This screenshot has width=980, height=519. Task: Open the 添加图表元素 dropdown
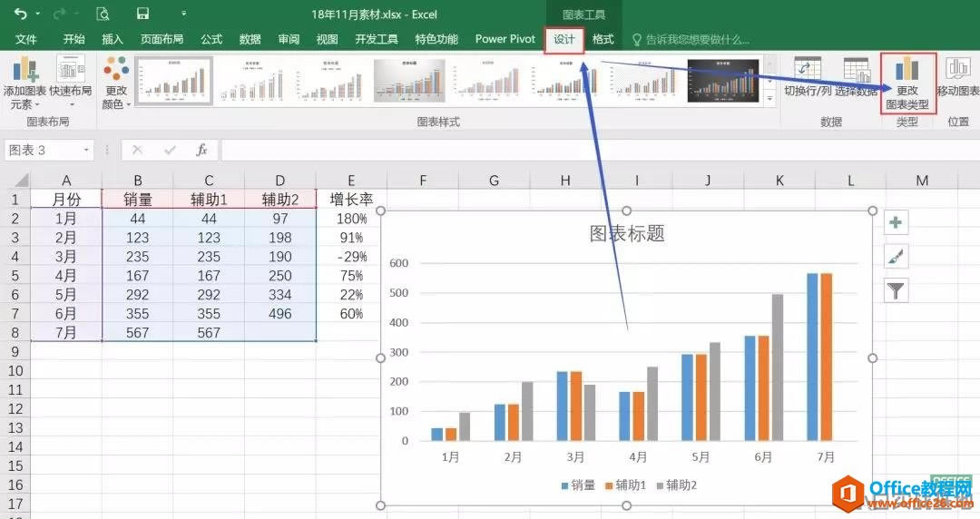[x=25, y=83]
